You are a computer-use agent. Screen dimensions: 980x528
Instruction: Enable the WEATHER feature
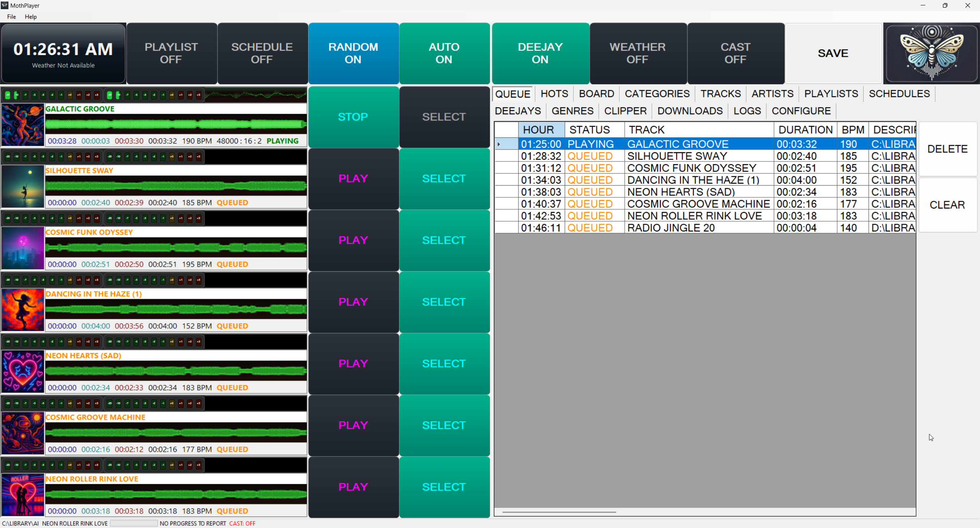tap(637, 53)
